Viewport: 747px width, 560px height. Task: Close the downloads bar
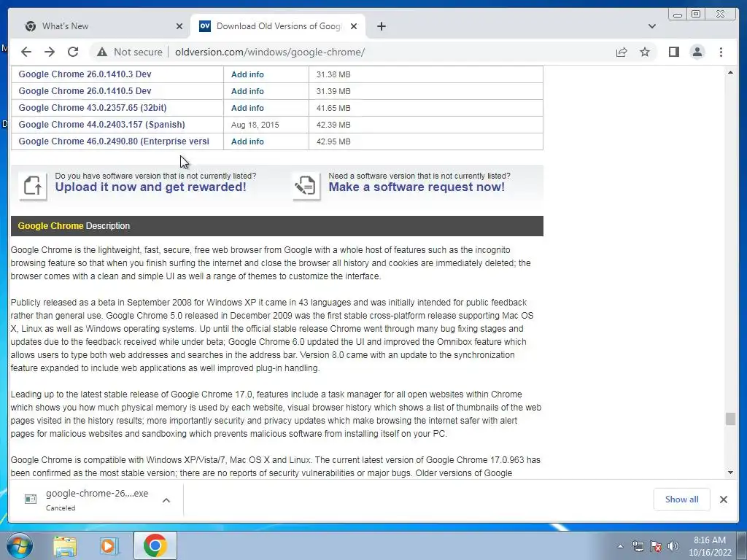pyautogui.click(x=723, y=499)
